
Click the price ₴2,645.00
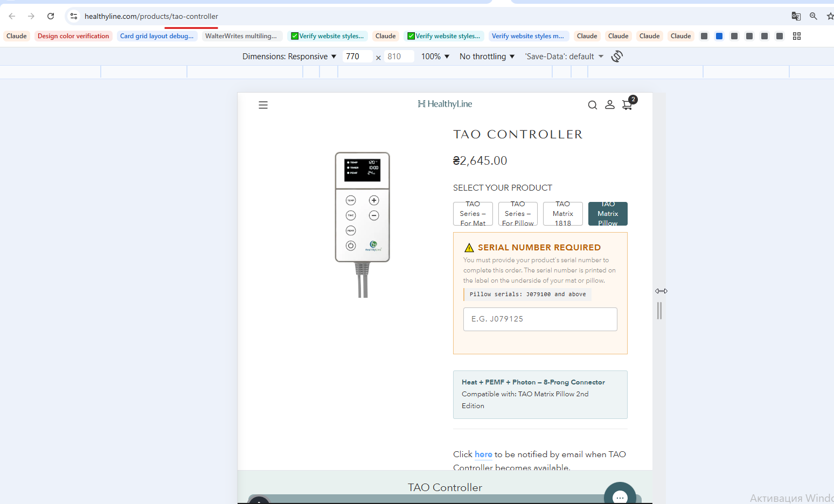coord(480,160)
